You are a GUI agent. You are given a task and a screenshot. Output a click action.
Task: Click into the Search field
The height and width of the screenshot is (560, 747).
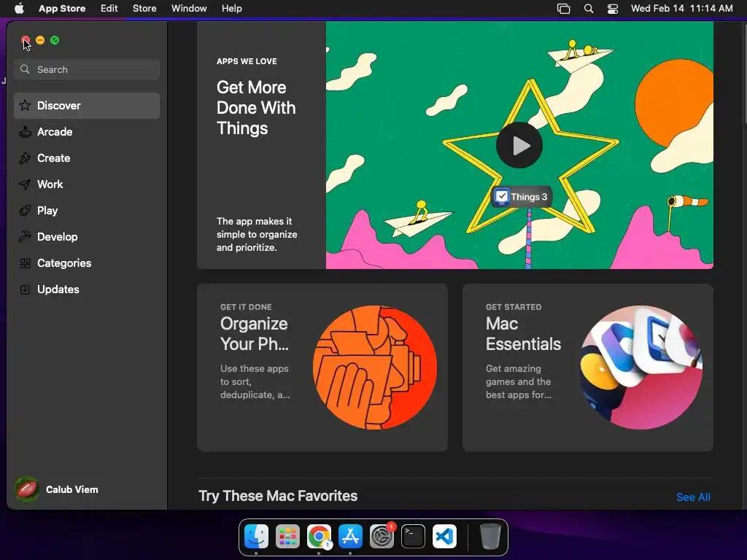(x=87, y=69)
